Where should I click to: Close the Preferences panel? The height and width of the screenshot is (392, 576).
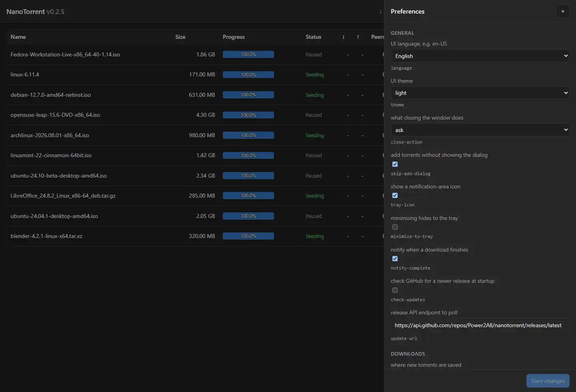point(562,11)
